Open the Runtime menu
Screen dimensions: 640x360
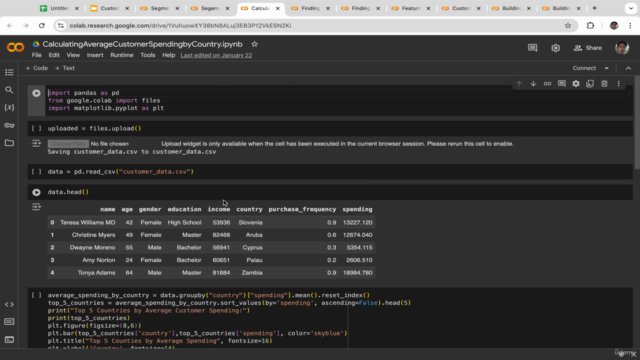(122, 55)
